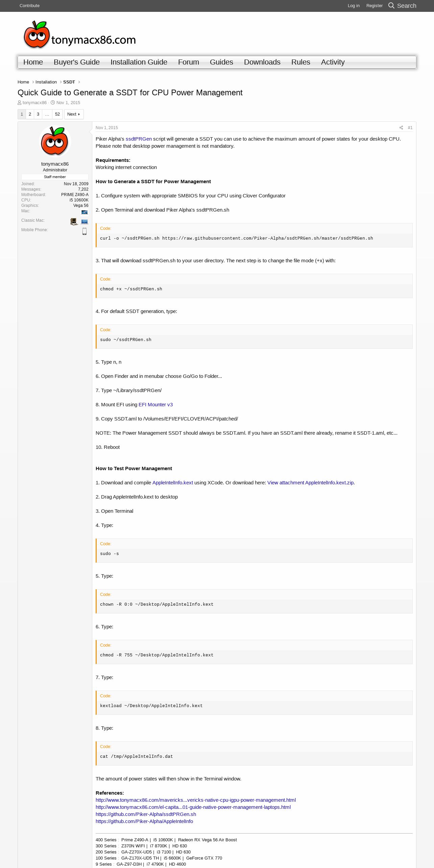Click the Mobile Phone icon
The height and width of the screenshot is (868, 434).
(85, 231)
